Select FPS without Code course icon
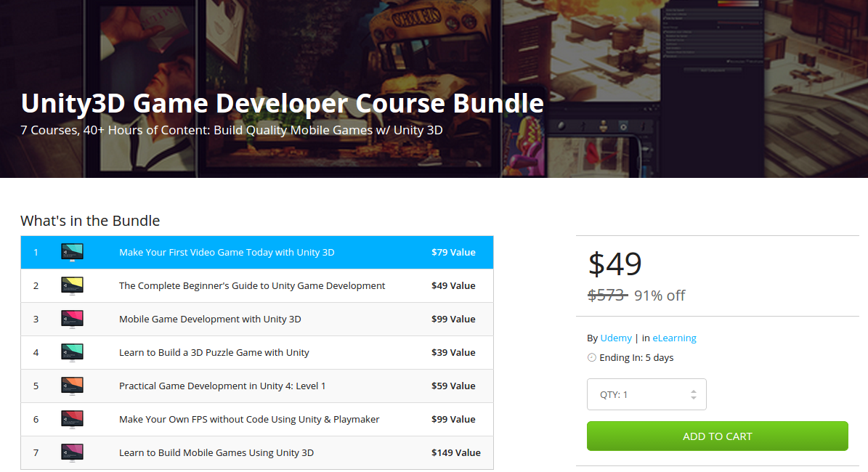 pyautogui.click(x=72, y=420)
